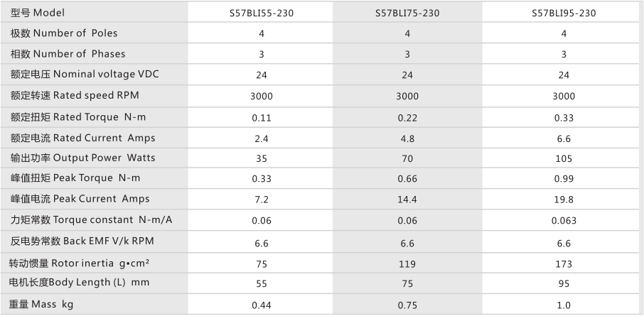The image size is (644, 316).
Task: Click the Peak Current value 7.2
Action: pos(261,200)
